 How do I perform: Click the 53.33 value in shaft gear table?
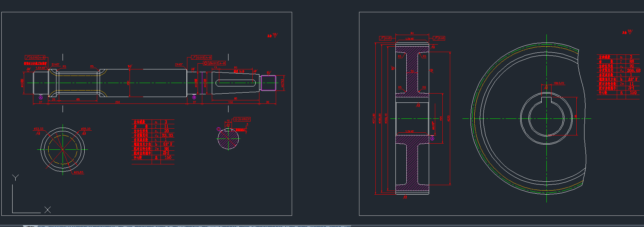coord(167,135)
